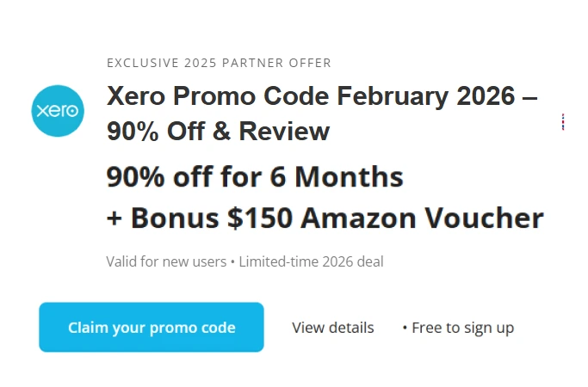This screenshot has width=588, height=387.
Task: Select the Xero Promo Code February 2026 headline
Action: [322, 96]
